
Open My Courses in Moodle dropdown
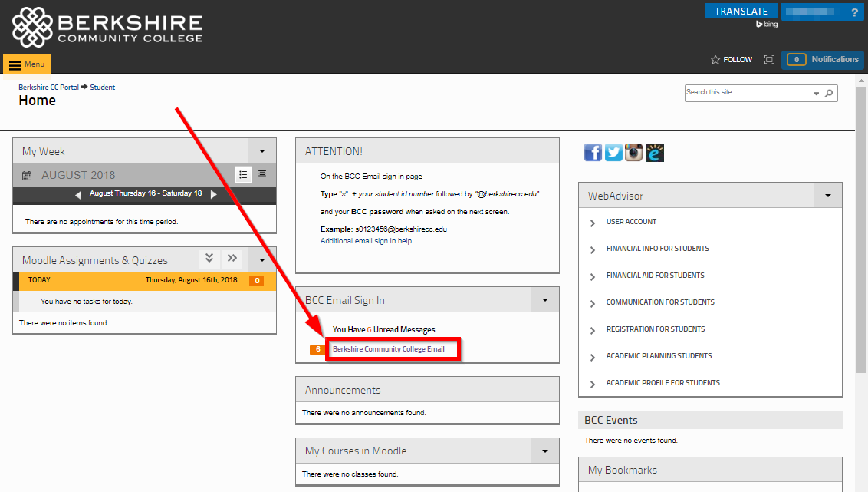click(544, 451)
